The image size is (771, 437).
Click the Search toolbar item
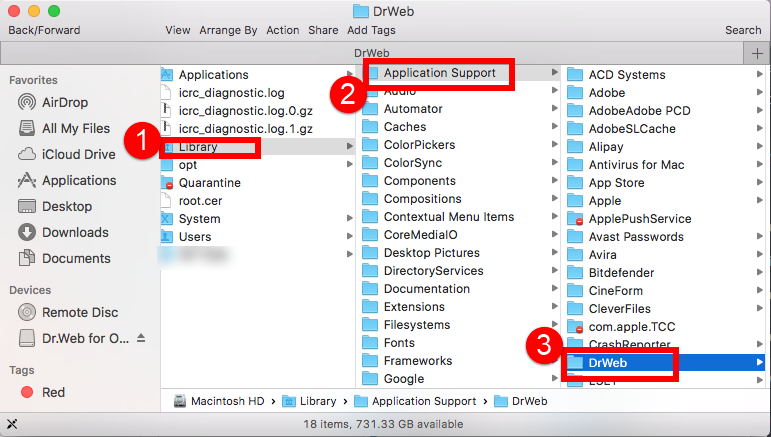tap(743, 30)
